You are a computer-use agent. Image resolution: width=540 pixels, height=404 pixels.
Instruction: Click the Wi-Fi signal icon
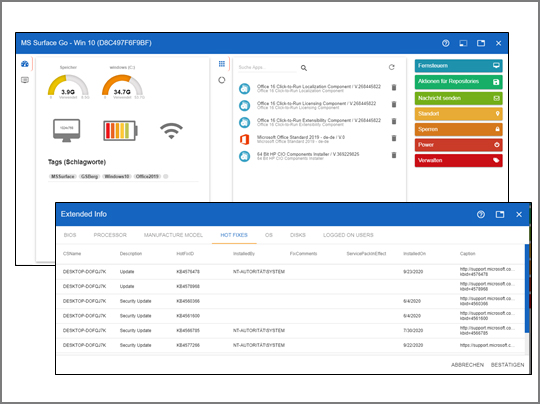coord(171,131)
